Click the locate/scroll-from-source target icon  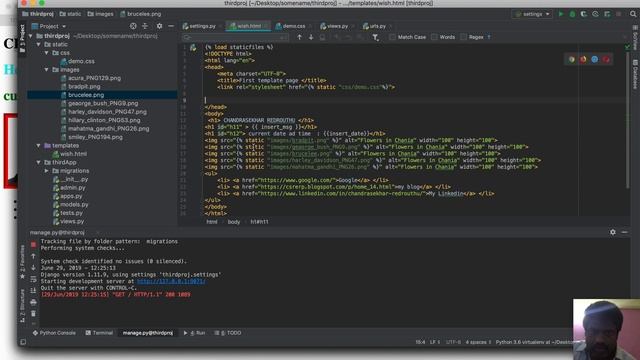tap(133, 26)
